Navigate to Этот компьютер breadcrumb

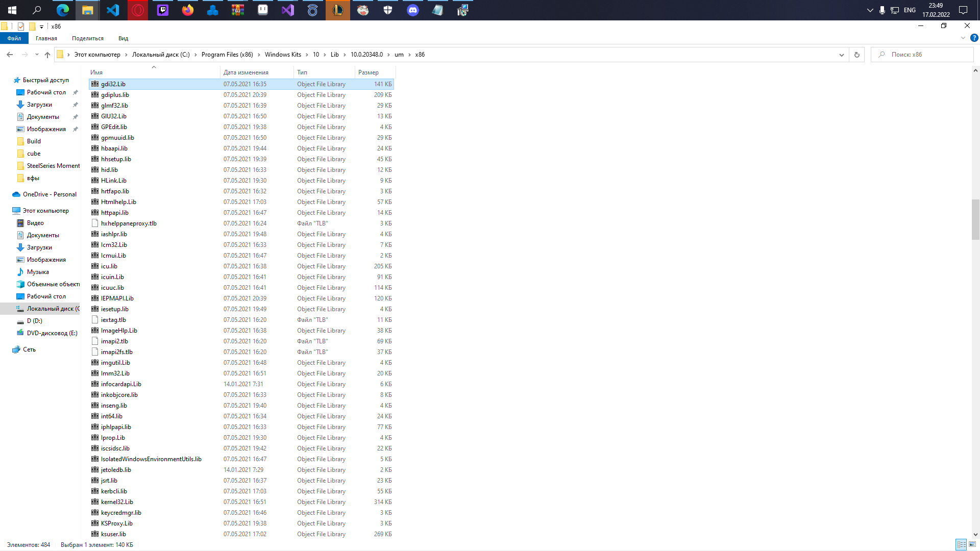97,55
